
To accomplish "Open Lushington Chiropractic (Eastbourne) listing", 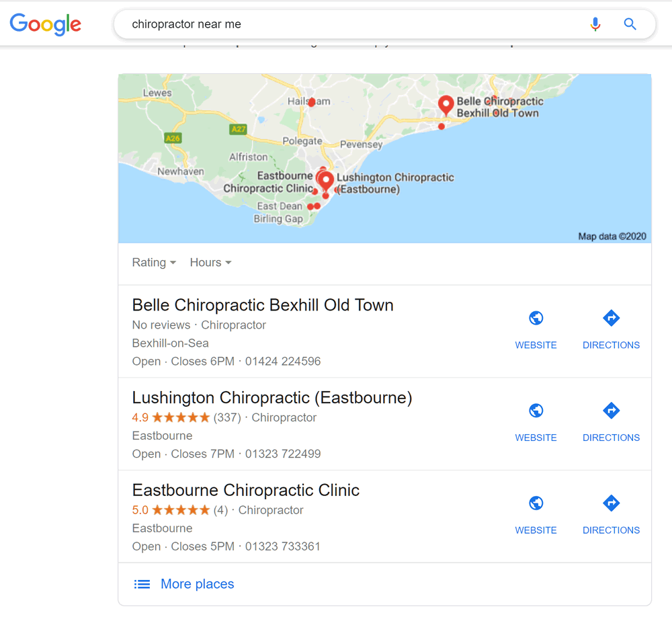I will (x=272, y=398).
